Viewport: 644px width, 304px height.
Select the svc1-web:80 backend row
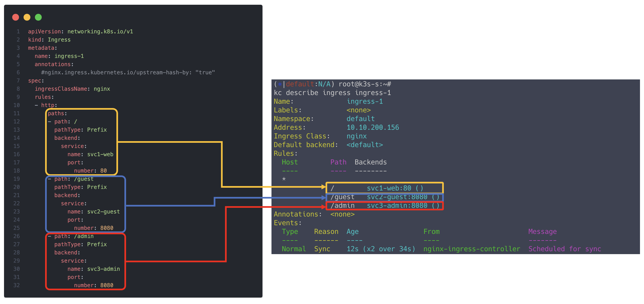click(385, 188)
